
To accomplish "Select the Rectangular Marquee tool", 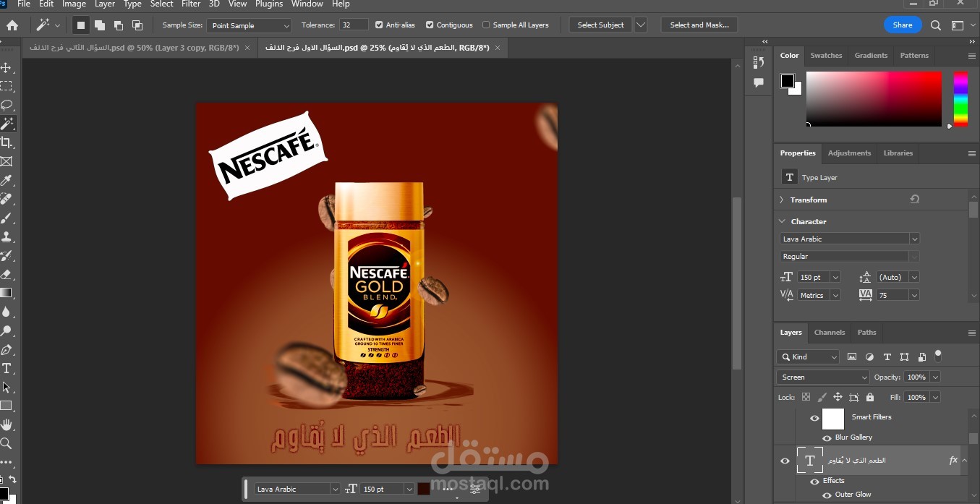I will click(7, 86).
